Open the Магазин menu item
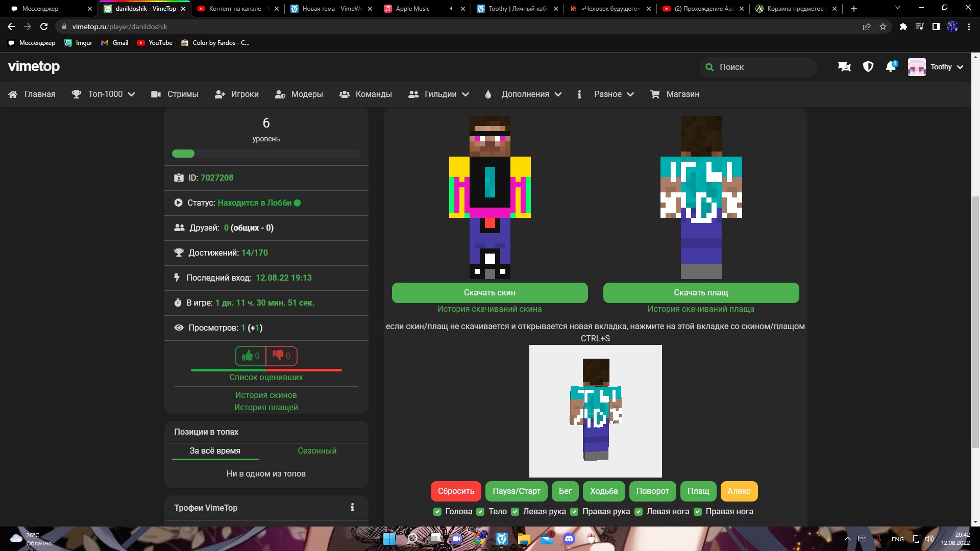 pos(675,94)
